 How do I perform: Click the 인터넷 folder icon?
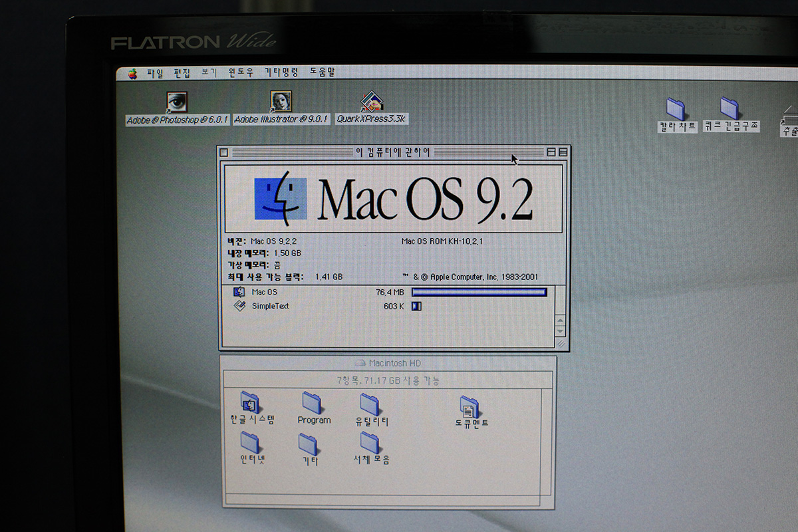tap(251, 442)
